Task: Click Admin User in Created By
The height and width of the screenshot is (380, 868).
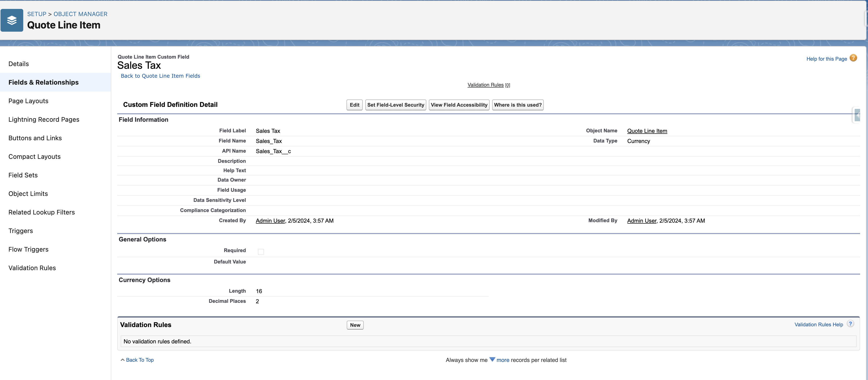Action: pos(270,220)
